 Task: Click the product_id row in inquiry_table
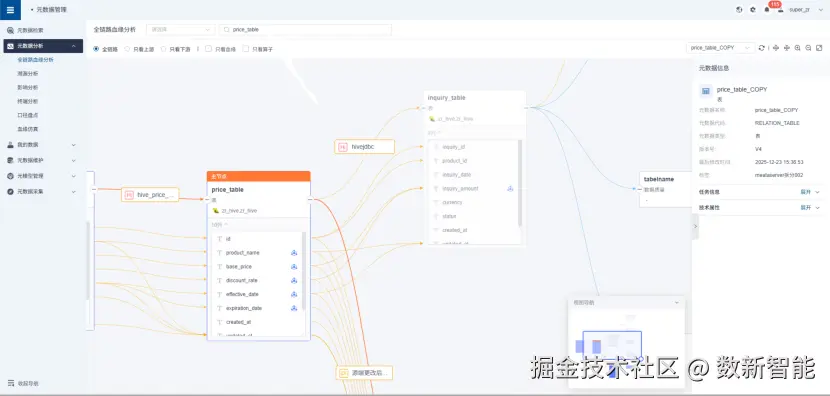[473, 160]
